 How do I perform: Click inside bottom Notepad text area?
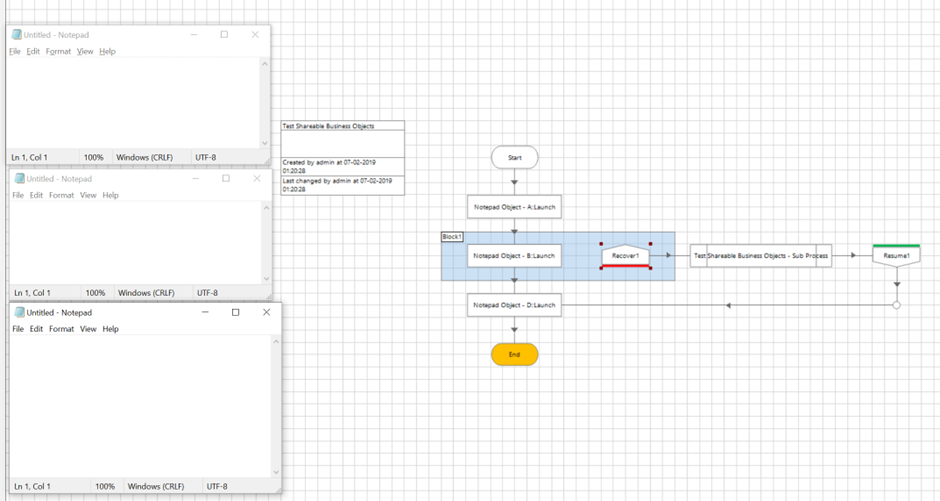[x=140, y=407]
